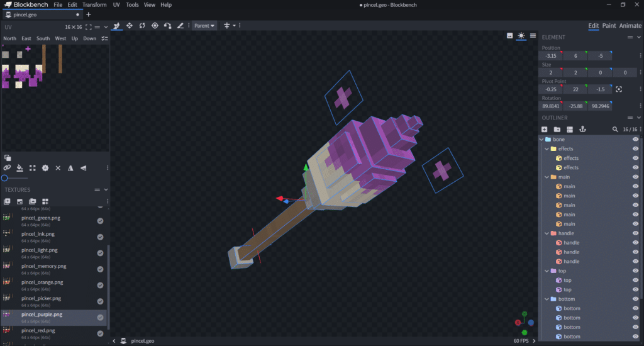644x346 pixels.
Task: Toggle visibility of the handle group
Action: [635, 233]
